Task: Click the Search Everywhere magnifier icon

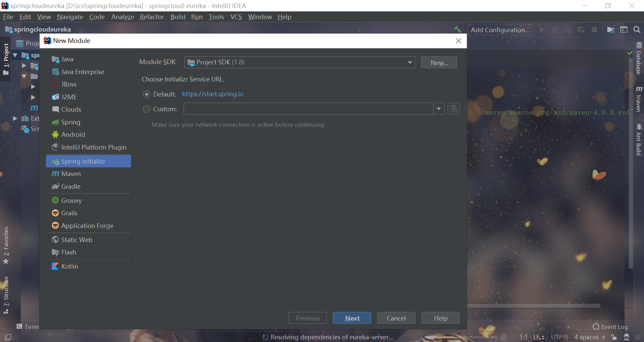Action: tap(637, 30)
